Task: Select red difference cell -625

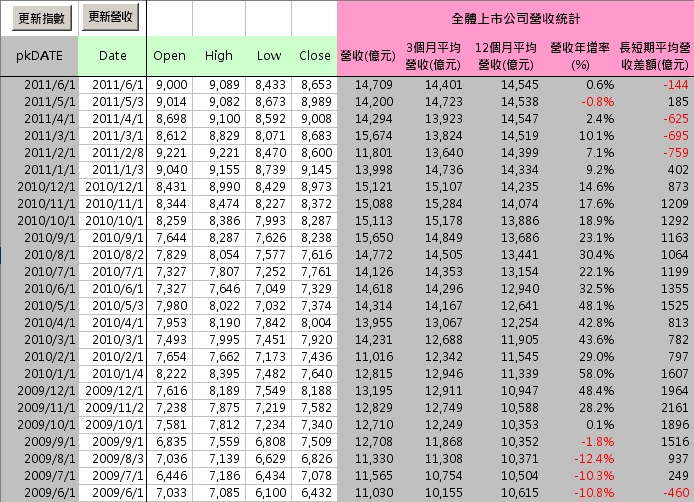Action: point(676,119)
